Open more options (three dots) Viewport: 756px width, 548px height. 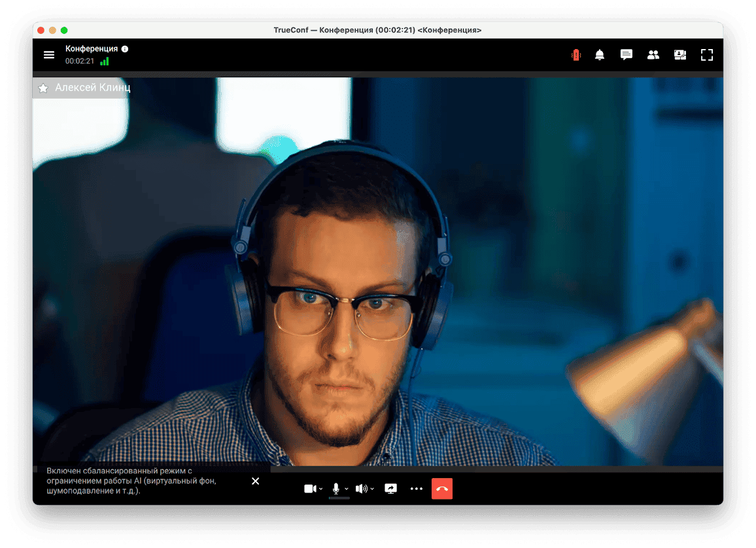point(416,488)
